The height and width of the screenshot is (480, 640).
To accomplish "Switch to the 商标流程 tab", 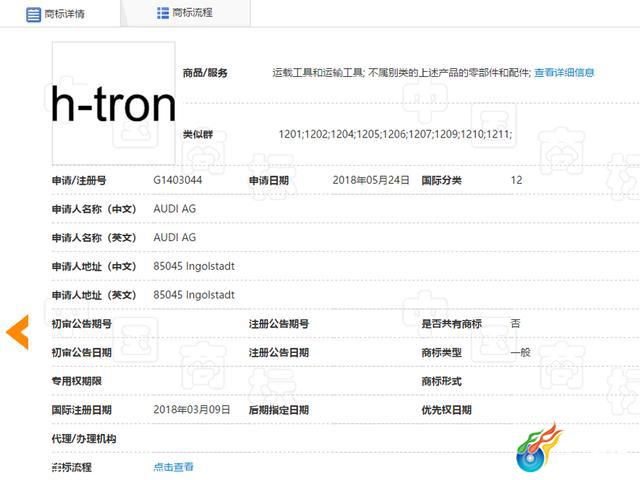I will coord(186,13).
